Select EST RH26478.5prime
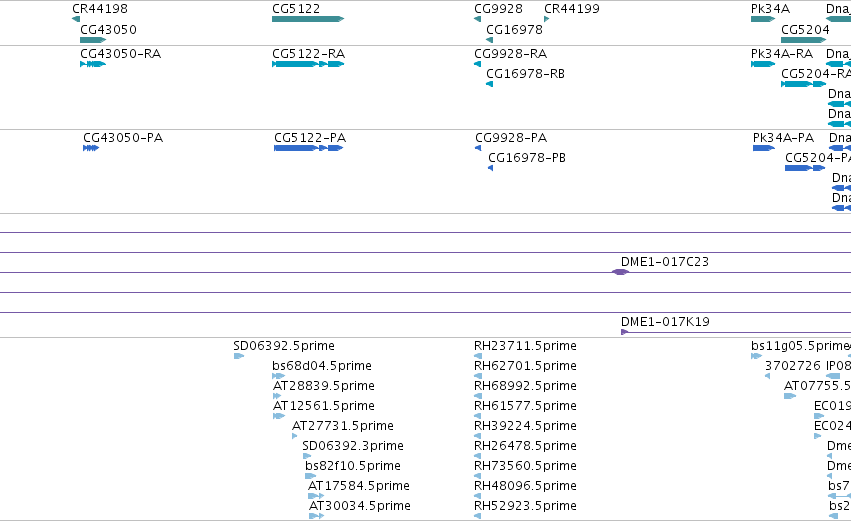The width and height of the screenshot is (851, 521). coord(478,456)
